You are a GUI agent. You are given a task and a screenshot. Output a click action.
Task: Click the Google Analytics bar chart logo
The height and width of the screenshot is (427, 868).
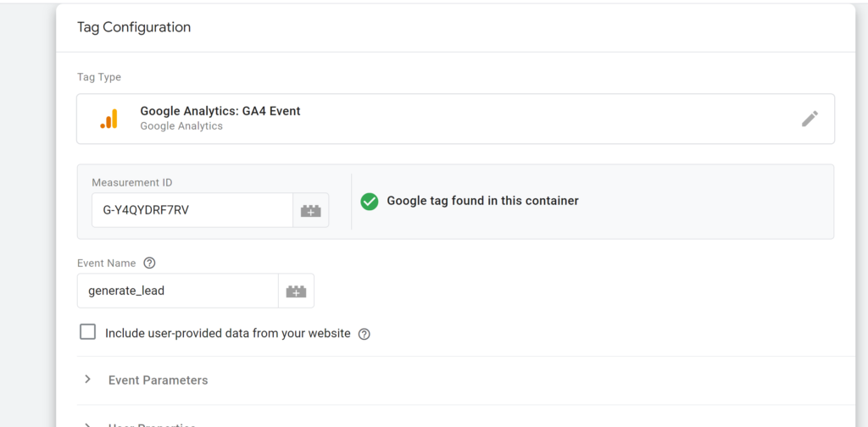109,119
